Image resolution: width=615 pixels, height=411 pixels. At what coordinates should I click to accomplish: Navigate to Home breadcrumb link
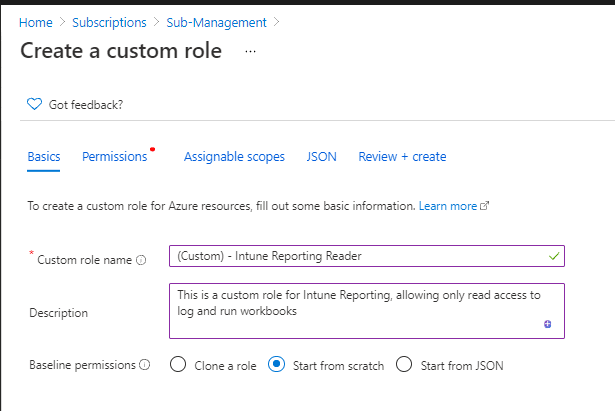point(36,23)
